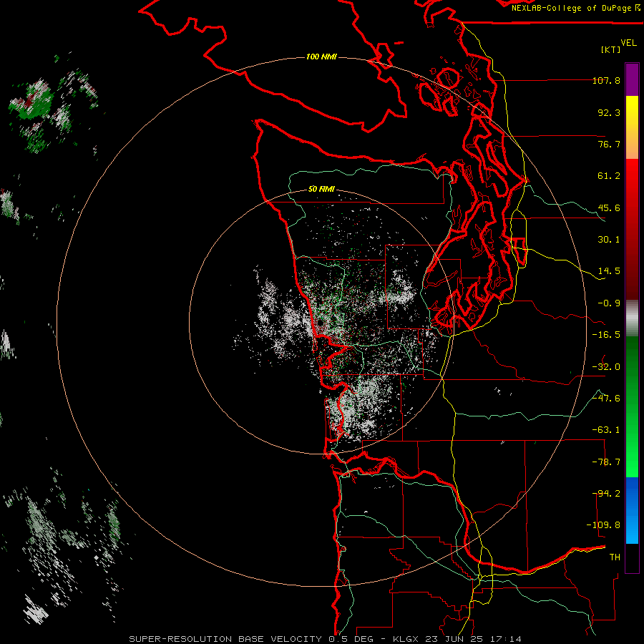The image size is (644, 644).
Task: Click the [KT] units label
Action: coord(611,49)
